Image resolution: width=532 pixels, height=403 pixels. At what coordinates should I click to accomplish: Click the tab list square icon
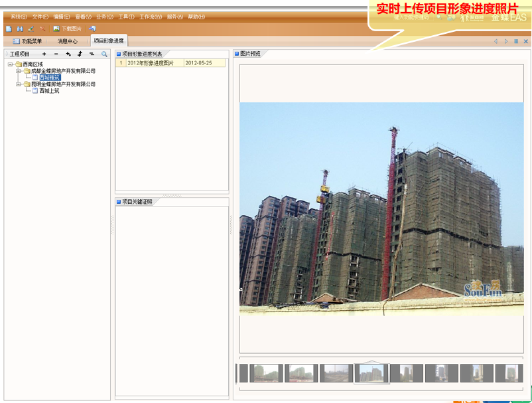pos(516,41)
